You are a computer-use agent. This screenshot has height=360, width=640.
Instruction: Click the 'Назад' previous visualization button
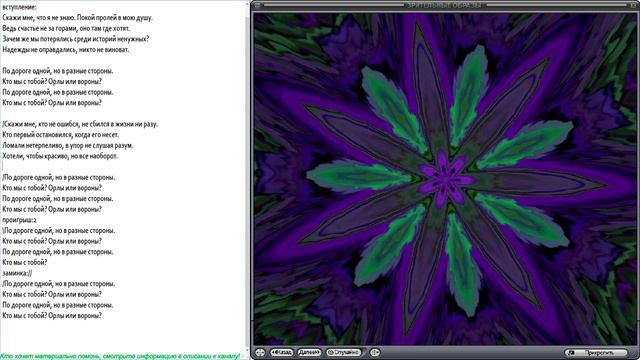click(281, 352)
